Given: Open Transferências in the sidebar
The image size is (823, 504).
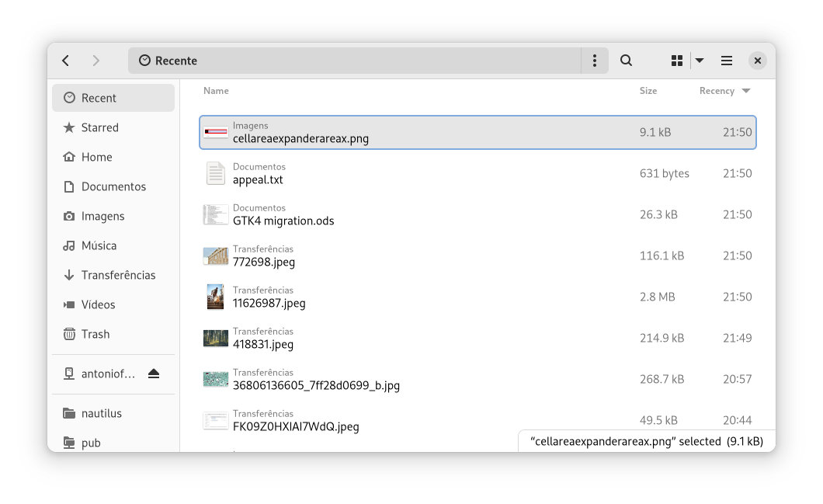Looking at the screenshot, I should pos(113,275).
